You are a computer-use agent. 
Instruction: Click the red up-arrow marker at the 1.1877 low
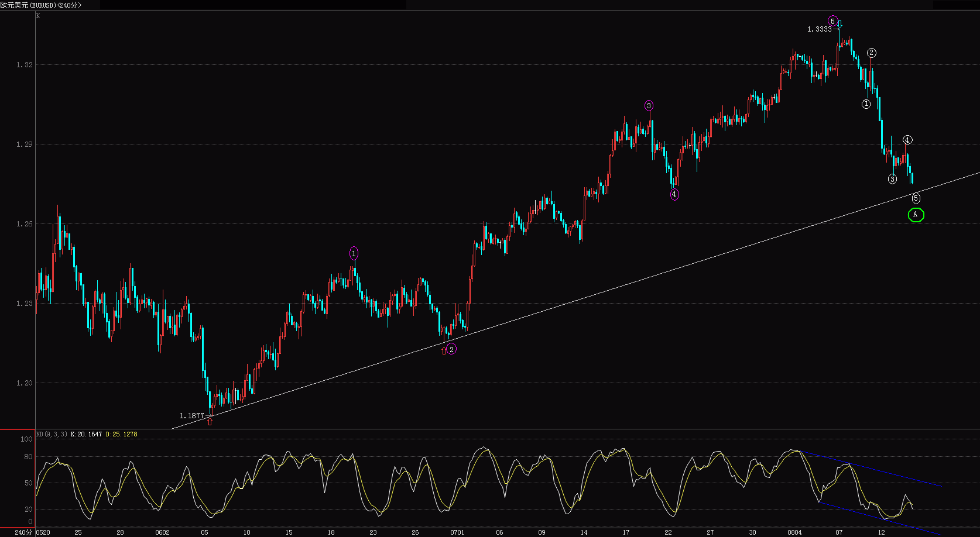(x=210, y=420)
